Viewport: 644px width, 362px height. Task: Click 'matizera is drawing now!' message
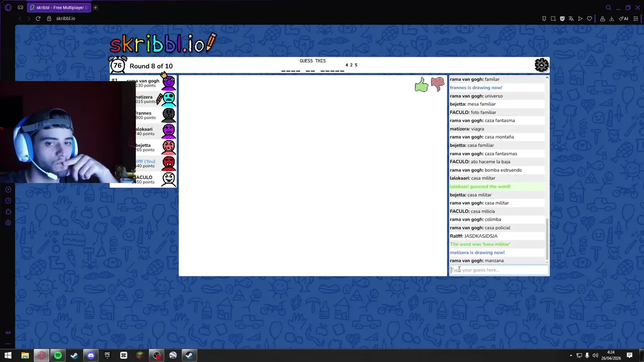pyautogui.click(x=477, y=252)
